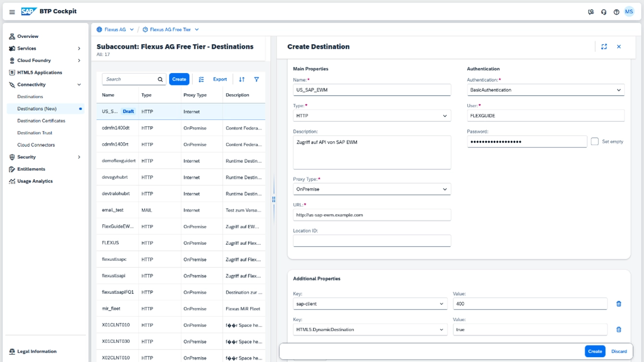Open the filter icon in destinations toolbar
Image resolution: width=644 pixels, height=362 pixels.
(x=256, y=79)
